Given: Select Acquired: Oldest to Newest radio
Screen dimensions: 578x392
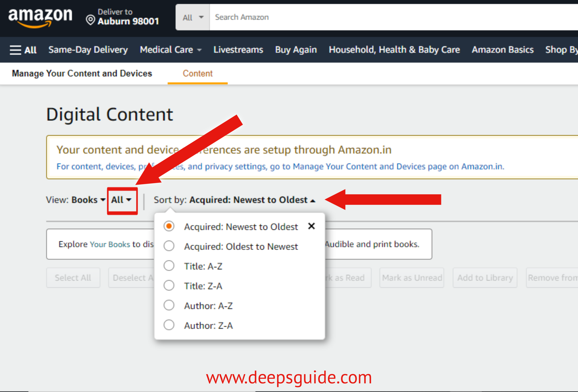Looking at the screenshot, I should point(169,246).
